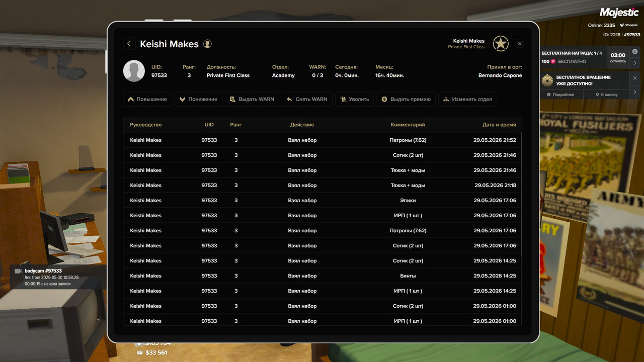This screenshot has width=644, height=362.
Task: Select the ИРП ( 1 шт ) entry at 14:25
Action: [x=323, y=291]
